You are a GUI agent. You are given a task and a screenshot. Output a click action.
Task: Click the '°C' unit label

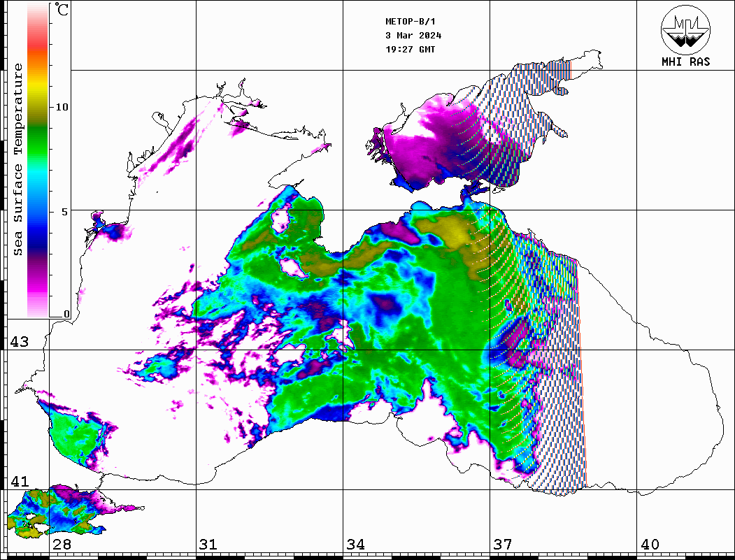62,9
